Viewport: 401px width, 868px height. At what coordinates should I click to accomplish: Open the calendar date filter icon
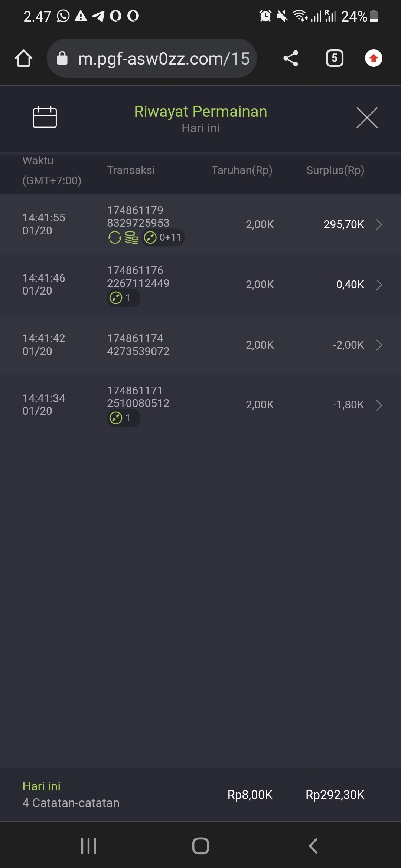(x=45, y=117)
